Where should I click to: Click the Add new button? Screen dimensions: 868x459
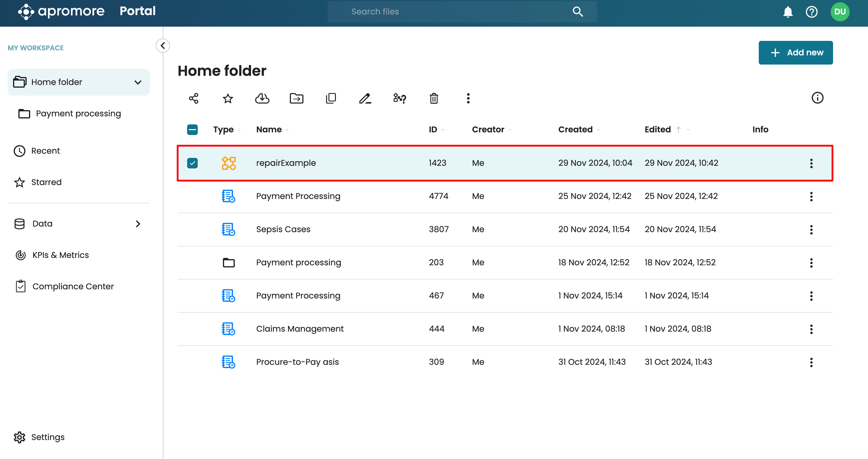[x=795, y=53]
